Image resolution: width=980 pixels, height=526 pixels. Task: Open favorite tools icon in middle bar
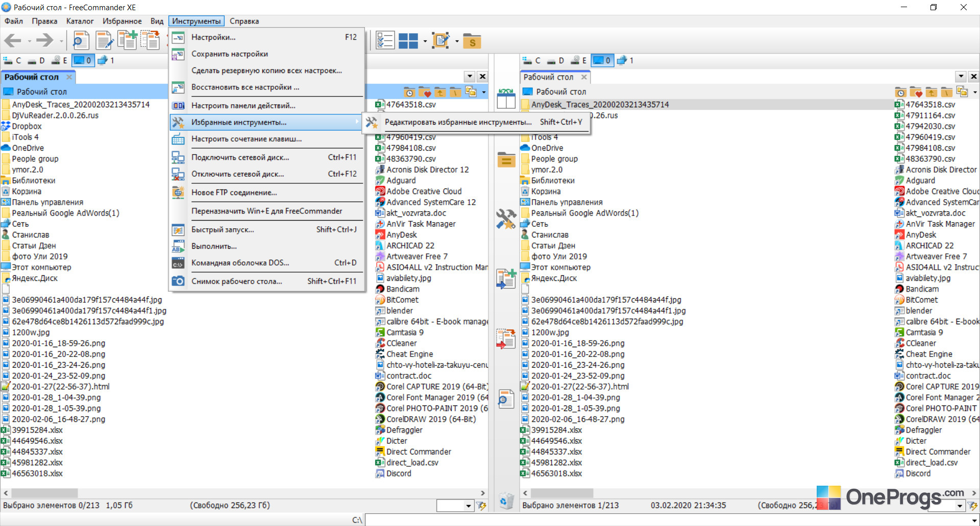tap(506, 219)
